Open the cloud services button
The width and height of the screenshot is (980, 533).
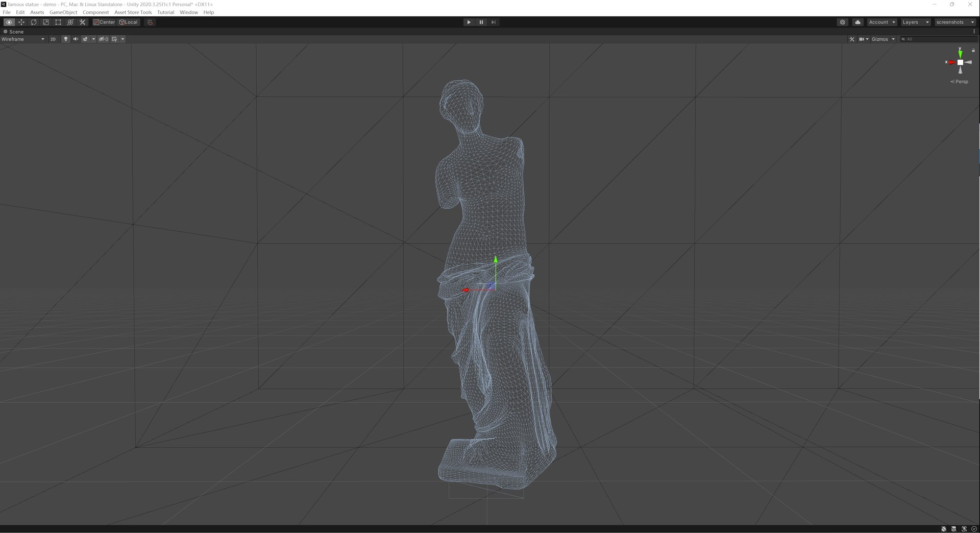858,22
